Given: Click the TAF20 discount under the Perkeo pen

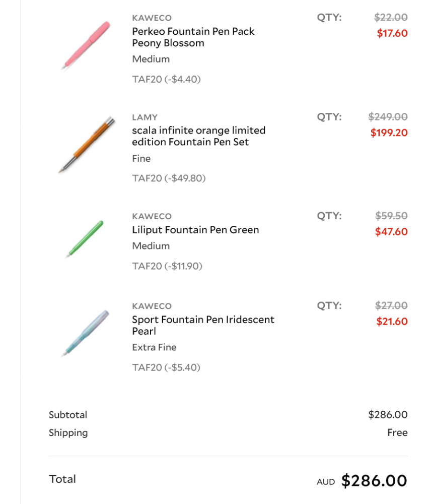Looking at the screenshot, I should coord(167,79).
